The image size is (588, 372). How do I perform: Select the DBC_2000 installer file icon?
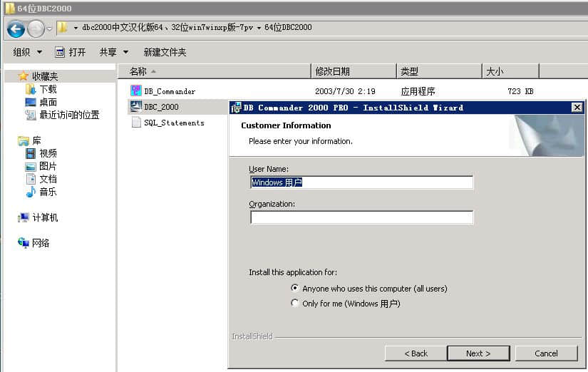136,107
